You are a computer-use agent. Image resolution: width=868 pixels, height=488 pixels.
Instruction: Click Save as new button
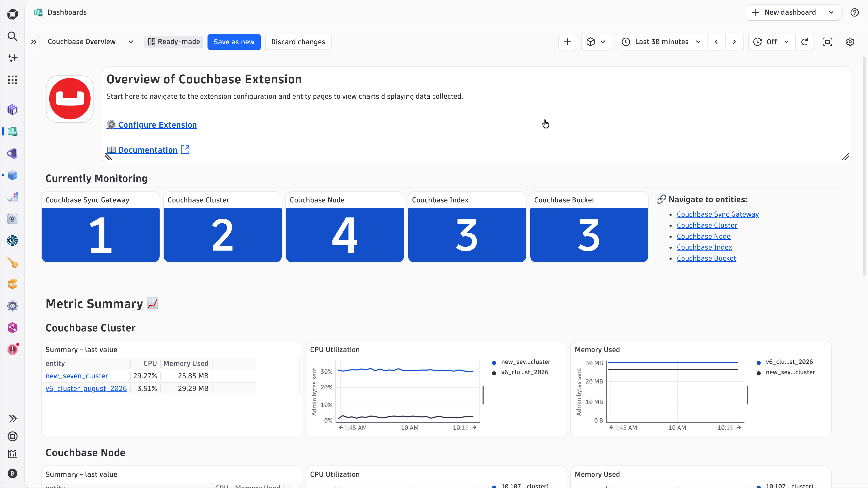pos(234,42)
